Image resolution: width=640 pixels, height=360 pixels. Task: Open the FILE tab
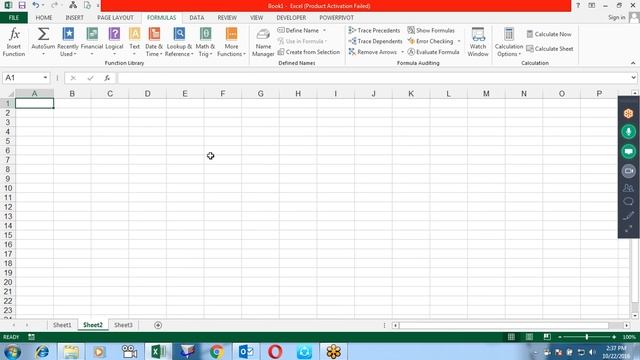(14, 18)
